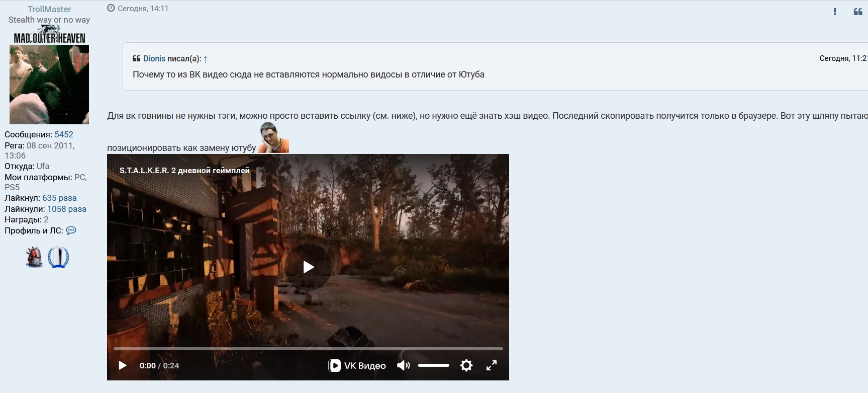
Task: Click TrollMaster's avatar image
Action: (49, 84)
